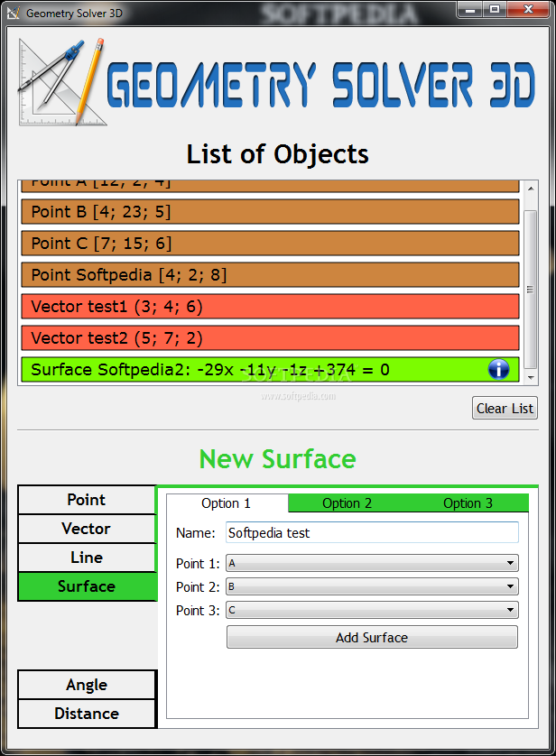The image size is (556, 756).
Task: Select Point Softpedia [4; 2; 8] row
Action: (270, 275)
